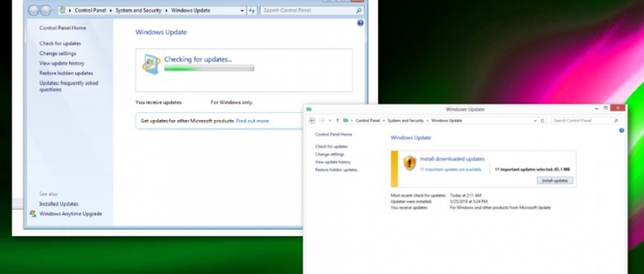Click the Forward arrow in the front window
644x274 pixels.
322,120
